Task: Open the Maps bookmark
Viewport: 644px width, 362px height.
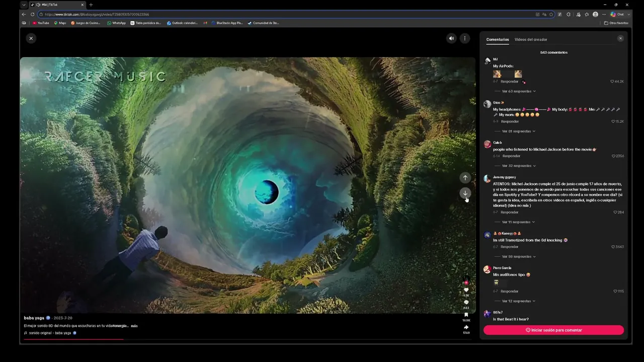Action: tap(60, 23)
